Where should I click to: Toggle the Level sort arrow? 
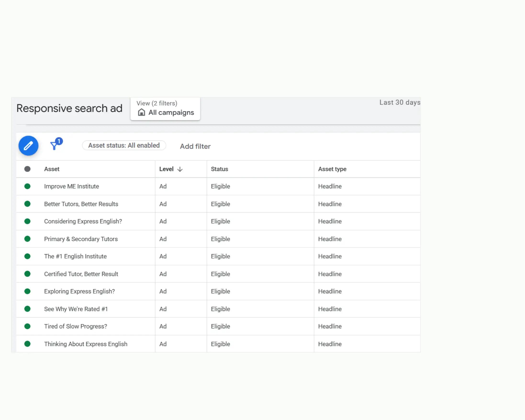coord(180,169)
